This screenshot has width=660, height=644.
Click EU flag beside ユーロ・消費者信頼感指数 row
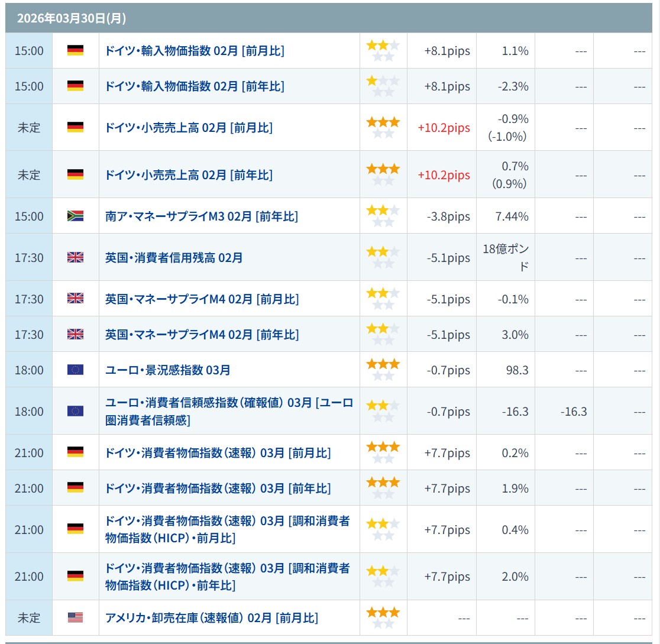75,411
